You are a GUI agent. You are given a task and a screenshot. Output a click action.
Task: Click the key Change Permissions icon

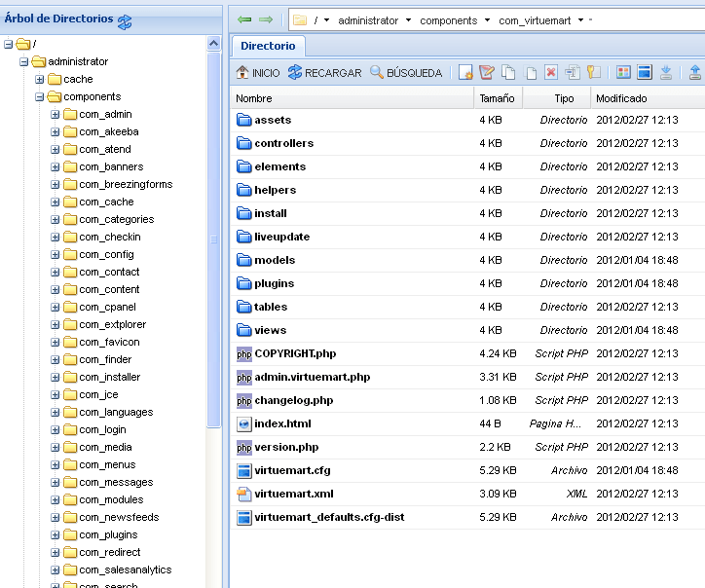click(x=593, y=72)
